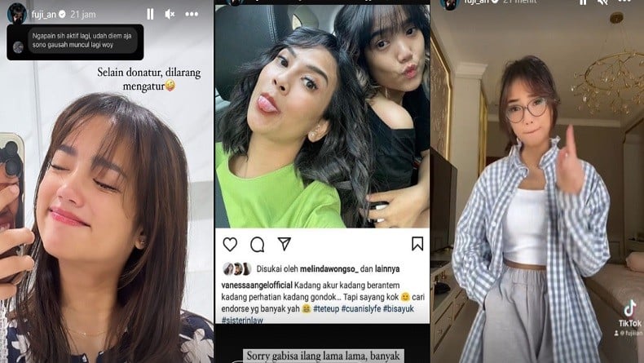This screenshot has width=644, height=363.
Task: Click the liker avatars beside 'Disukai oleh'
Action: click(x=237, y=269)
